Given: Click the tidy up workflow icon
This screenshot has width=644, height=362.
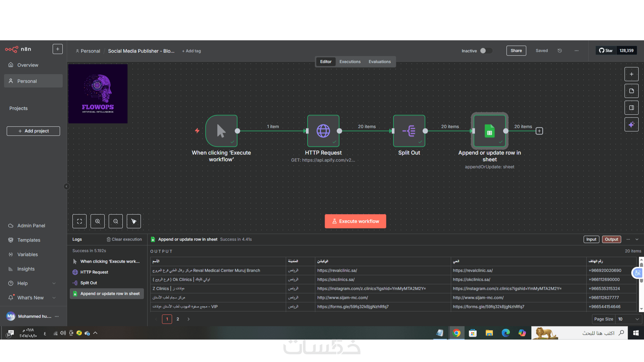Looking at the screenshot, I should 134,221.
